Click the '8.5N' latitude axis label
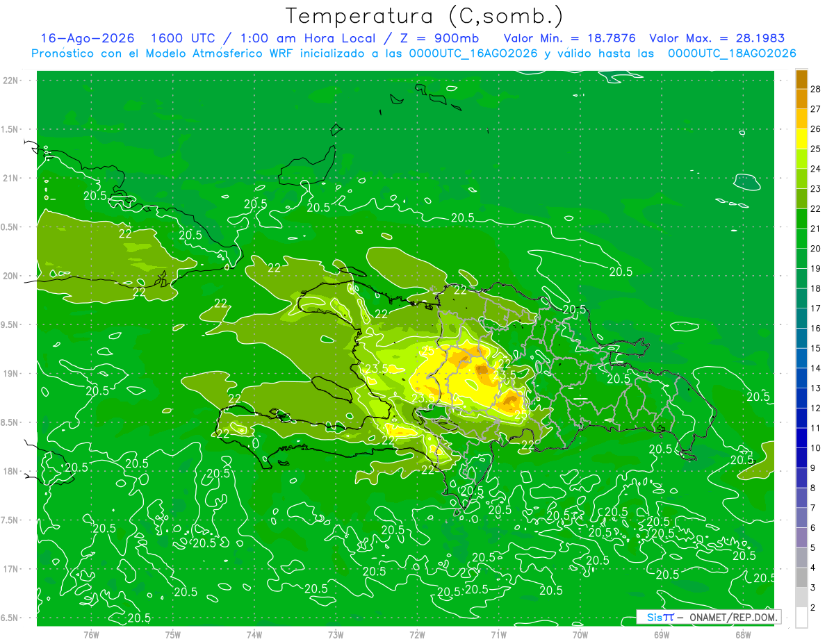 pyautogui.click(x=10, y=422)
